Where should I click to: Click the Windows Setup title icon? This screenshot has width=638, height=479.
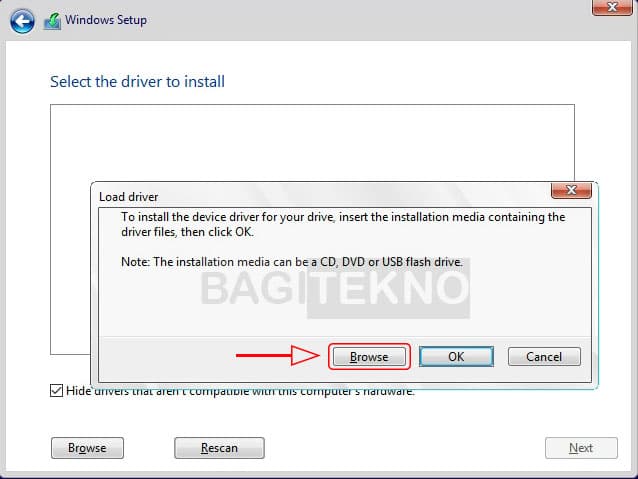tap(52, 21)
